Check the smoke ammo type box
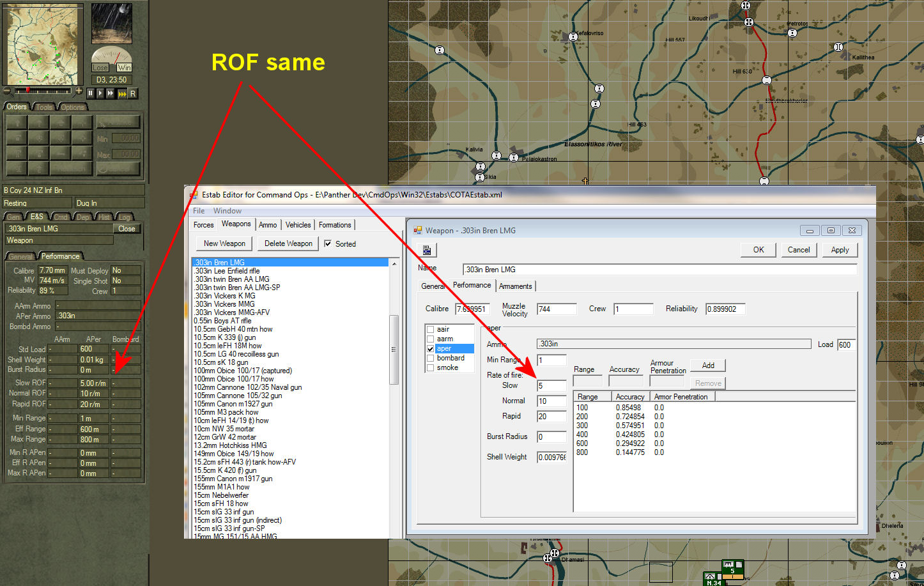This screenshot has height=586, width=924. pos(430,368)
